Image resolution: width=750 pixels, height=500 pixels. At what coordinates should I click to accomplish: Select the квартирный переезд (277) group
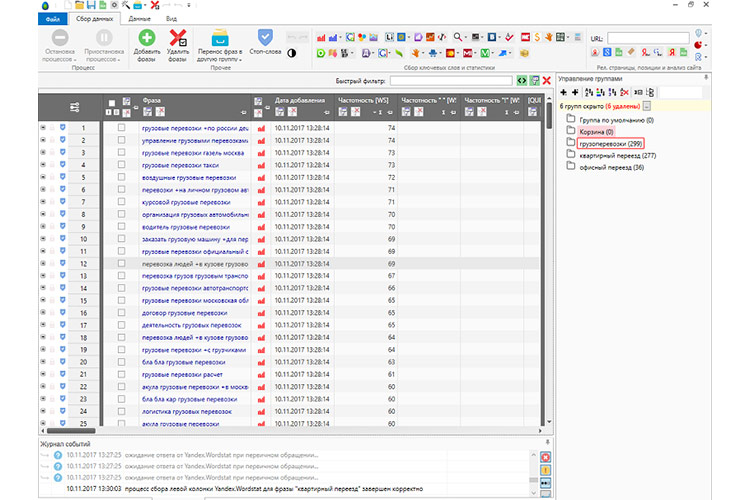618,156
